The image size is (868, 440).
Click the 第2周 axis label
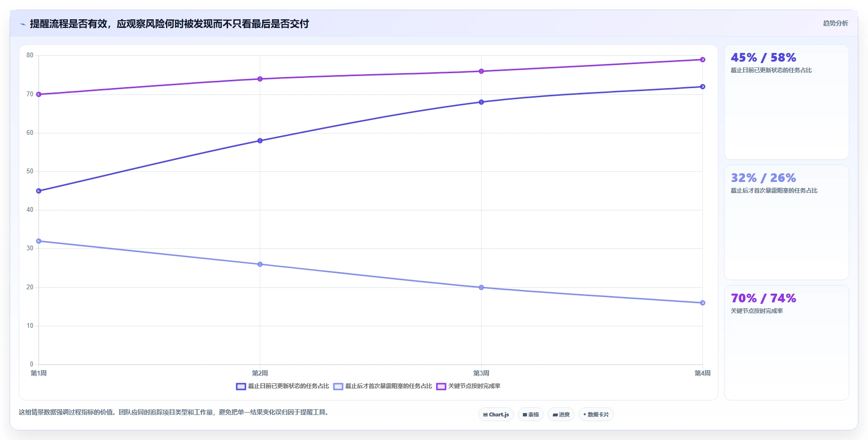260,373
